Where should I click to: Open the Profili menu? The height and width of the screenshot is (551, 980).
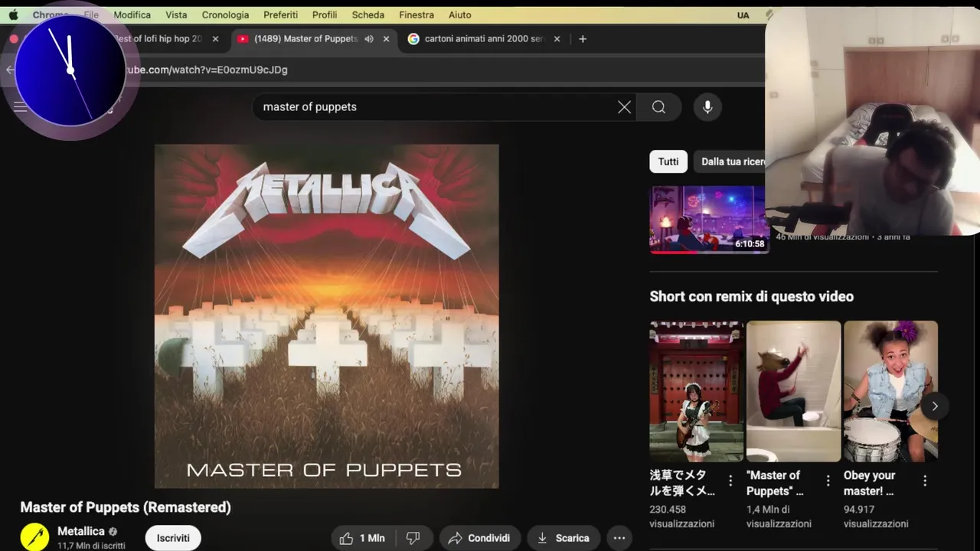point(325,15)
